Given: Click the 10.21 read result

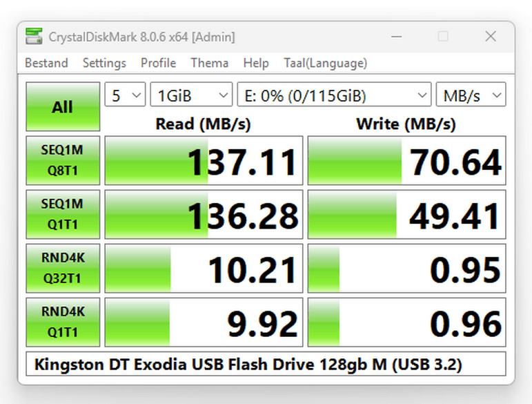Looking at the screenshot, I should tap(204, 268).
